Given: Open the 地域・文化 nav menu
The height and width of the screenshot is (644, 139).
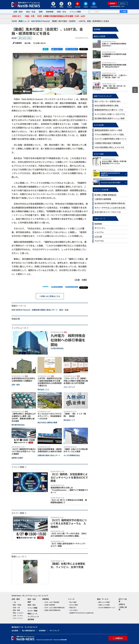Looking at the screenshot, I should (61, 12).
